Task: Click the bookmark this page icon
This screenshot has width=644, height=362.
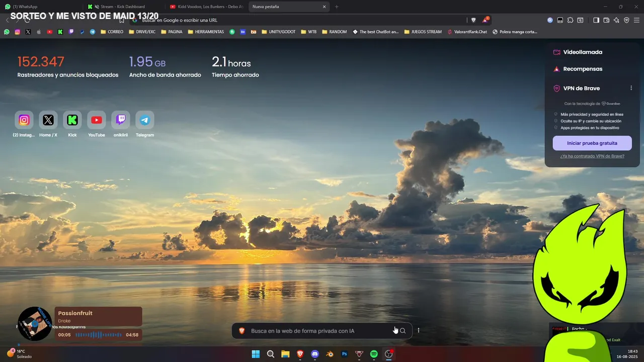Action: click(122, 20)
